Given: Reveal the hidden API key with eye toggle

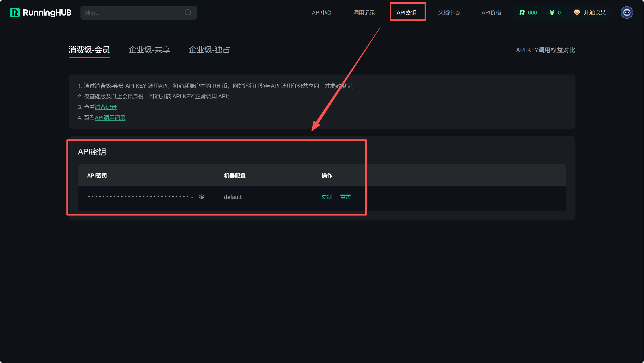Looking at the screenshot, I should tap(202, 196).
